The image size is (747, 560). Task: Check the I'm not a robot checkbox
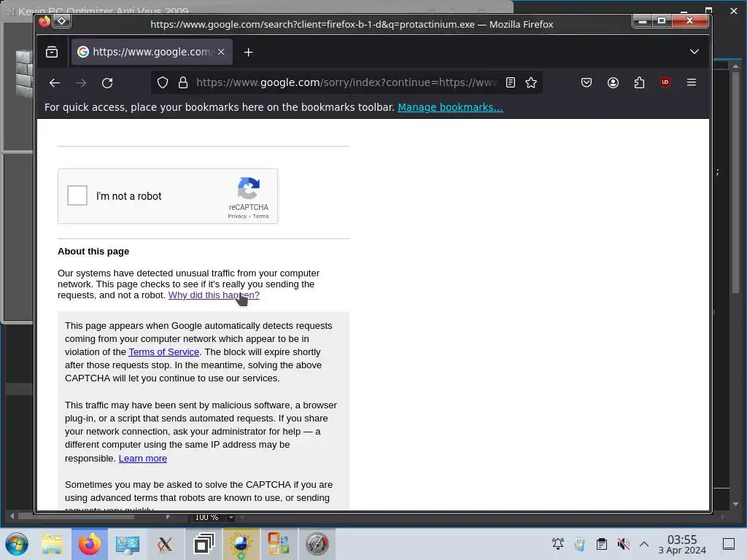click(x=77, y=195)
